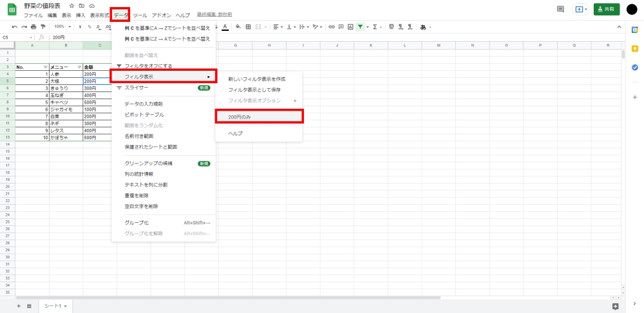
Task: Open the メニュー column filter button
Action: [x=79, y=66]
